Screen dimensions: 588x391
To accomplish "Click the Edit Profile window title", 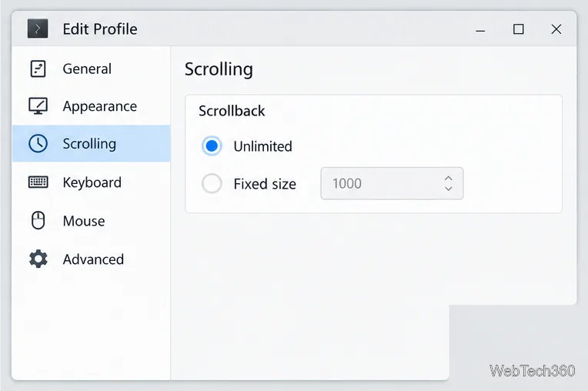I will click(x=100, y=29).
